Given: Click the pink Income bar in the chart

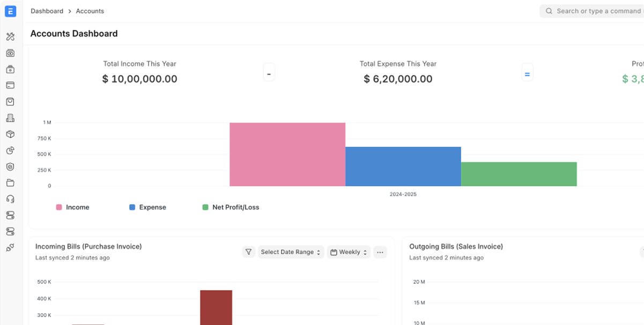Looking at the screenshot, I should tap(287, 154).
